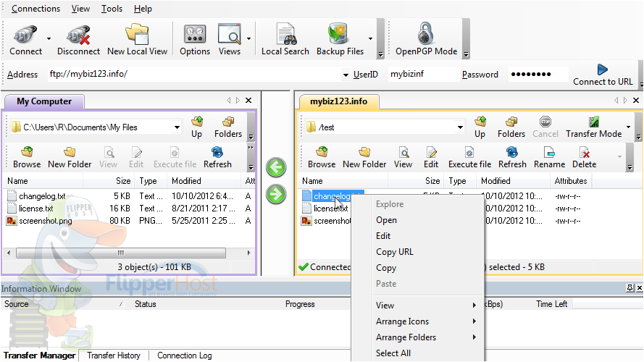
Task: Sort remote files by Attributes column
Action: (571, 181)
